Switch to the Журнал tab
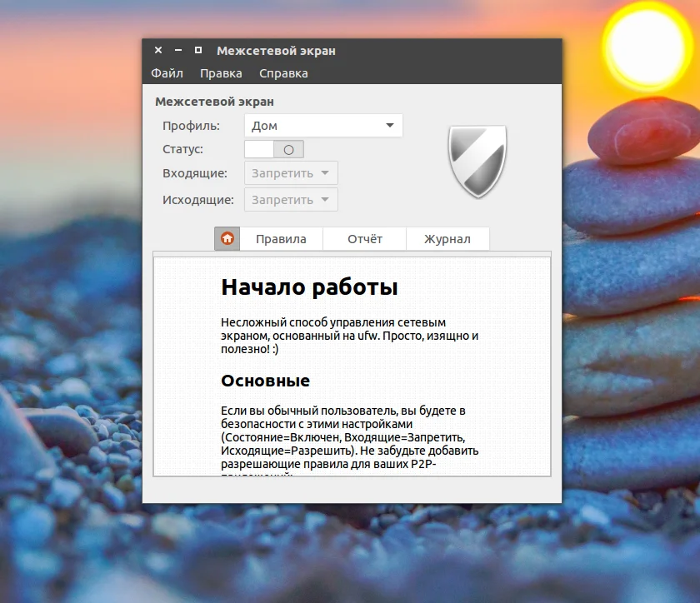Image resolution: width=700 pixels, height=603 pixels. coord(447,239)
